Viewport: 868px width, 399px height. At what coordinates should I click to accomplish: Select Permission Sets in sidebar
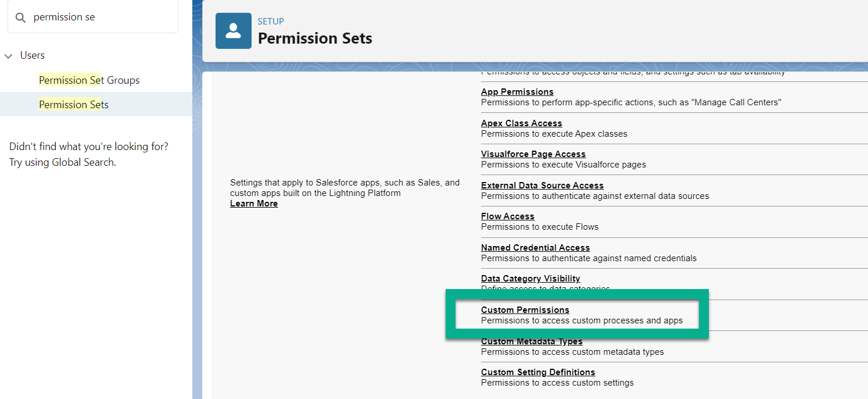pyautogui.click(x=73, y=104)
